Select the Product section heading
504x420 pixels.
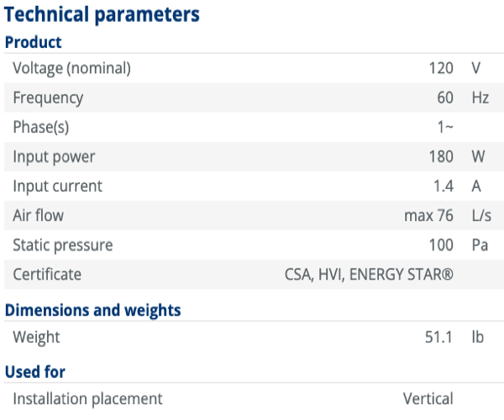33,42
